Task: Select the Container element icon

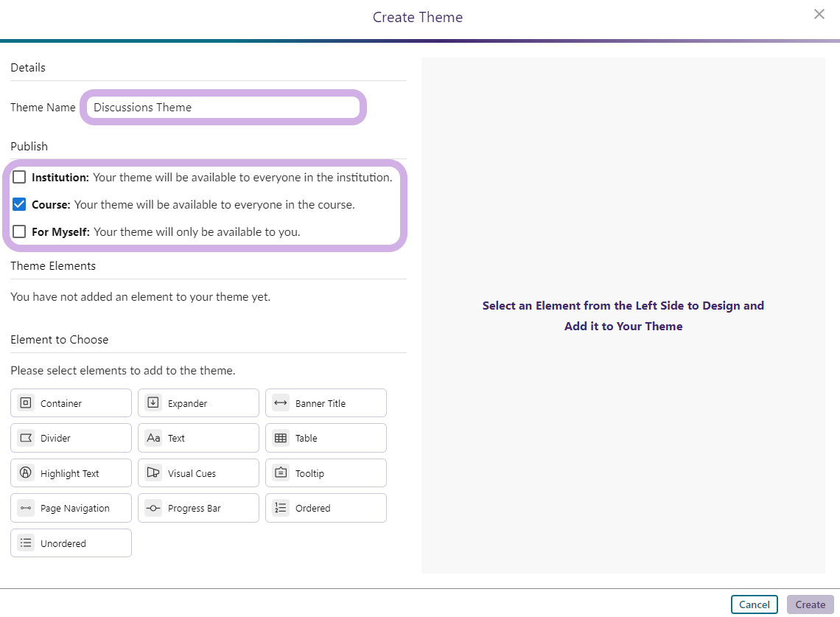Action: pos(26,403)
